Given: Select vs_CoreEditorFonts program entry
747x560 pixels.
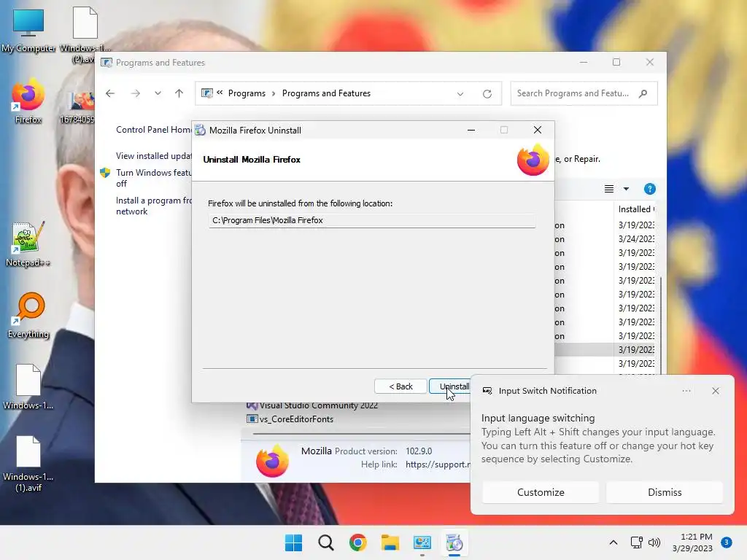Looking at the screenshot, I should click(x=290, y=419).
